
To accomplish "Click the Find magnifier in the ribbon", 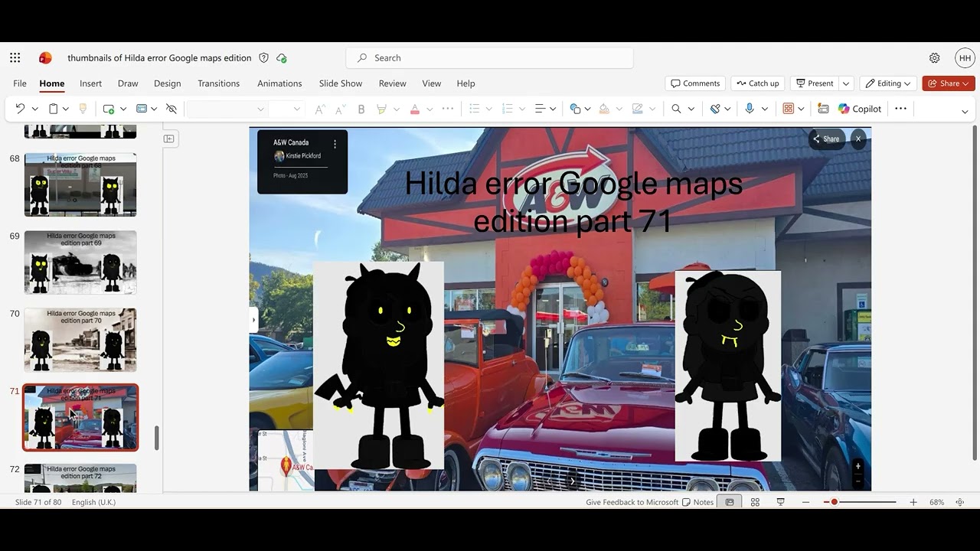I will (x=676, y=109).
